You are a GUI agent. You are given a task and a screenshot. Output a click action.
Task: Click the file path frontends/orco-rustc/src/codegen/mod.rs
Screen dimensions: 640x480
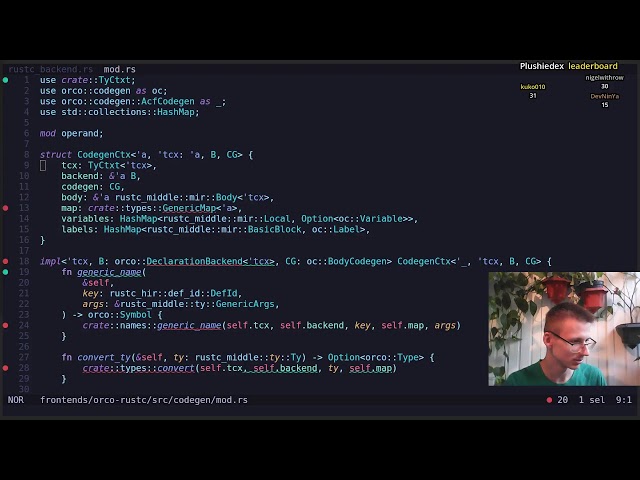click(144, 400)
